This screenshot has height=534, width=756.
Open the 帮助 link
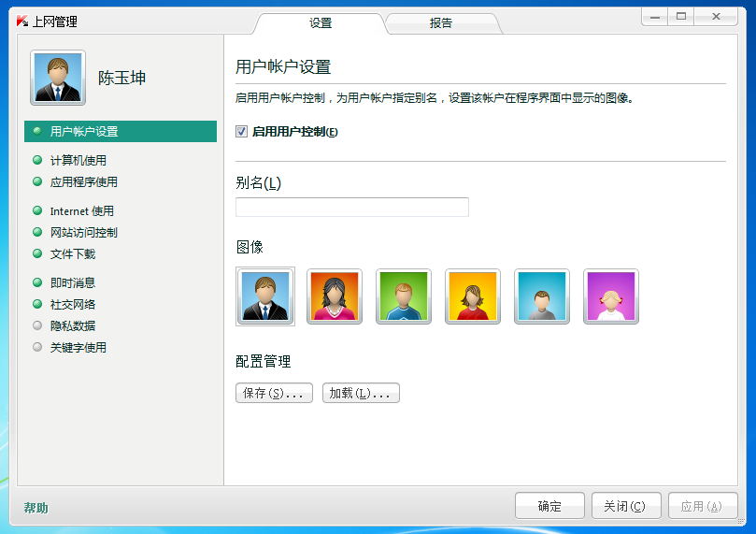[36, 508]
